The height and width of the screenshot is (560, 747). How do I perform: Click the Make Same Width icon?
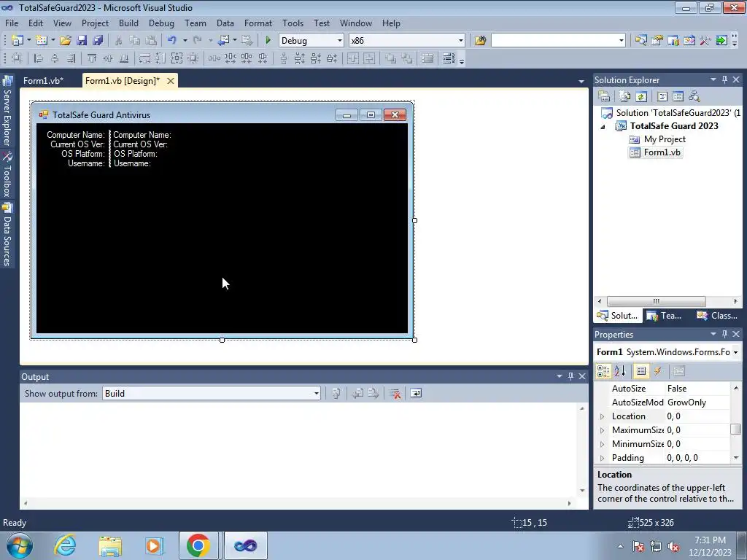[144, 58]
